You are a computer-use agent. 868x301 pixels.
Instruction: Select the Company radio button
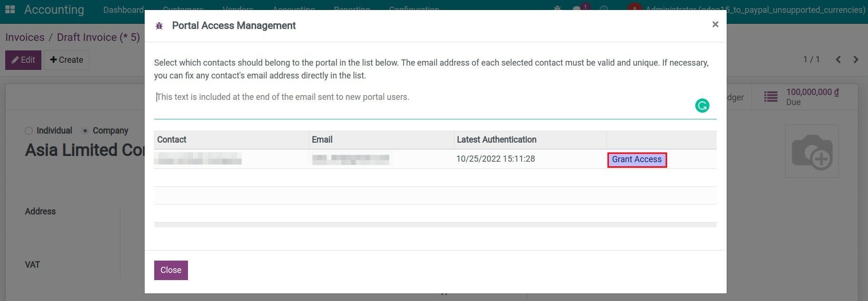(x=85, y=130)
